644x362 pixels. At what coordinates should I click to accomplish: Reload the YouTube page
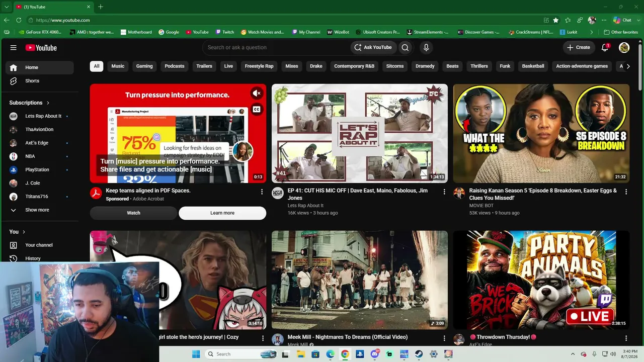[x=19, y=20]
